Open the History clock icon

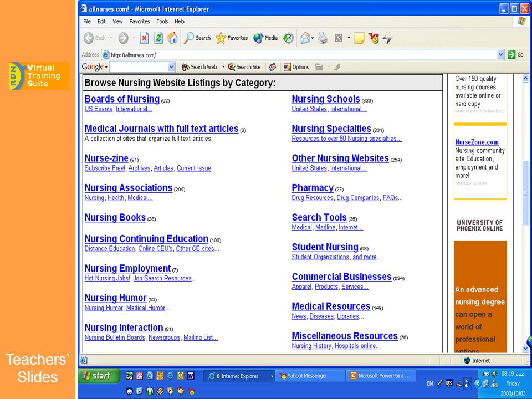coord(288,38)
